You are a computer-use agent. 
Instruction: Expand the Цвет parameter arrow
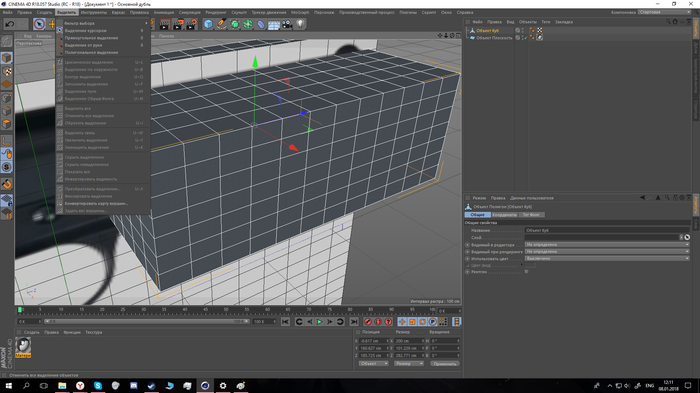pyautogui.click(x=521, y=265)
